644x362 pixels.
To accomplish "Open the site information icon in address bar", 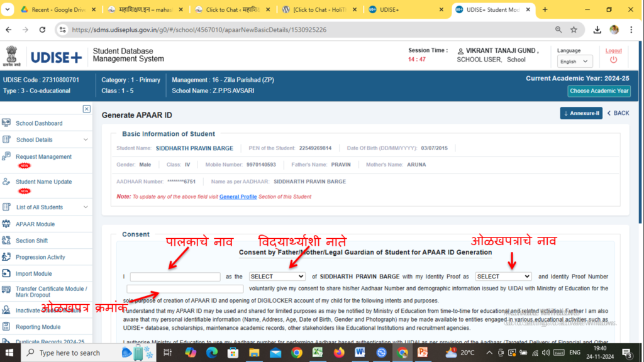I will pyautogui.click(x=62, y=30).
